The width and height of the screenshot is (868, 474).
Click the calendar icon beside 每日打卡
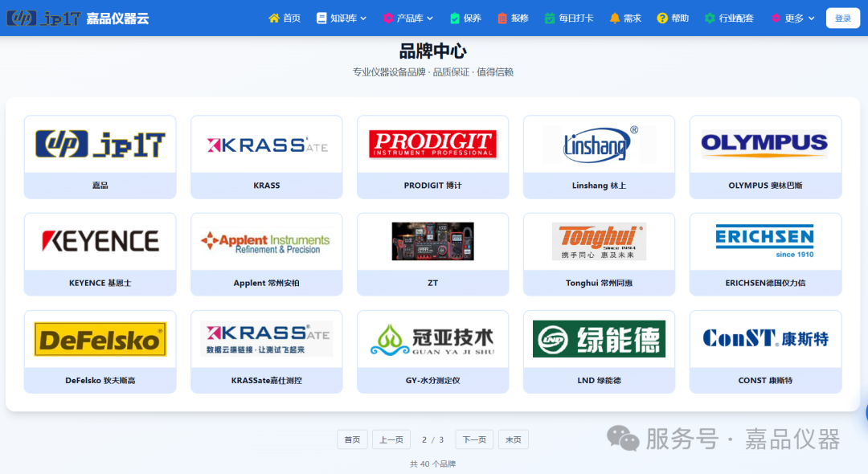(550, 18)
